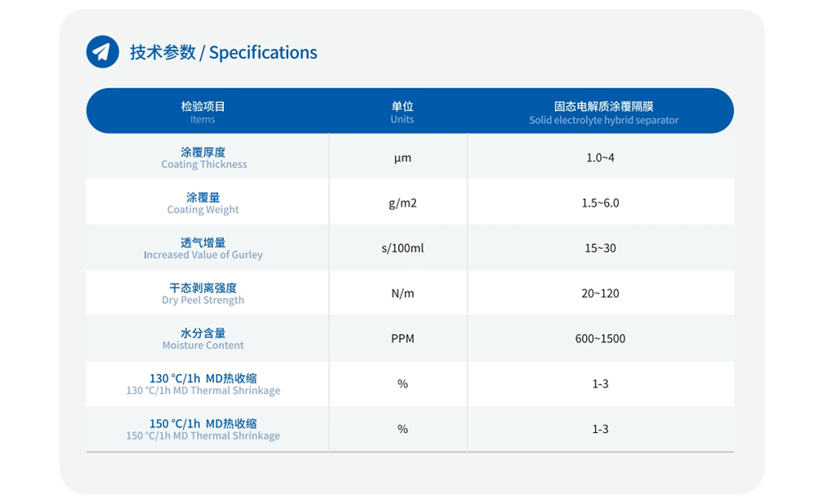Click the g/m2 unit cell
Viewport: 828px width, 504px height.
point(402,203)
